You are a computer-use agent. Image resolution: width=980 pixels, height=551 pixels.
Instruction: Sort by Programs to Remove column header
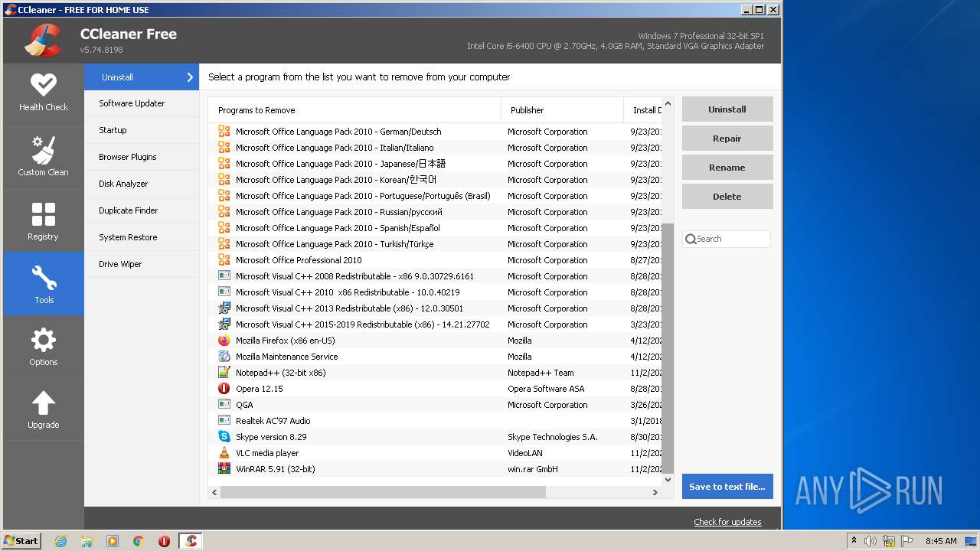[x=354, y=110]
